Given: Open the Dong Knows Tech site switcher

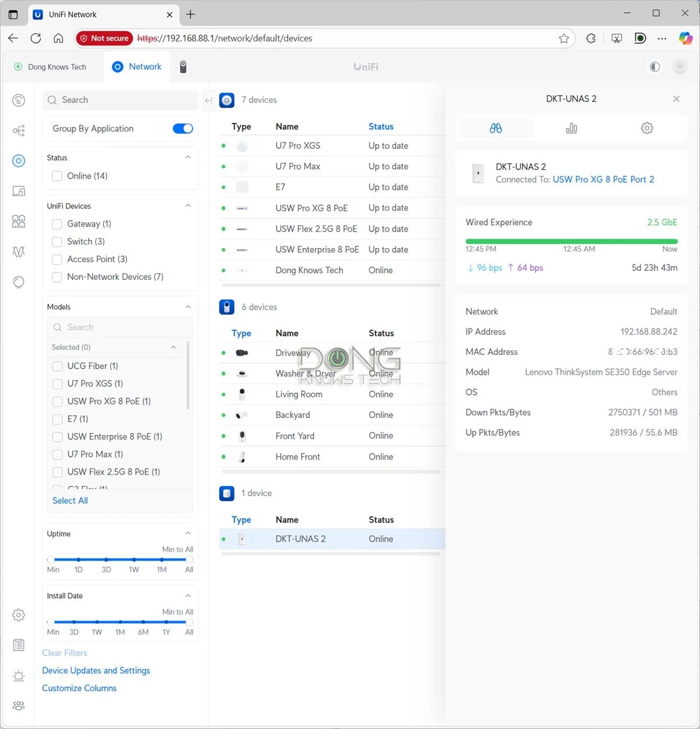Looking at the screenshot, I should 51,67.
